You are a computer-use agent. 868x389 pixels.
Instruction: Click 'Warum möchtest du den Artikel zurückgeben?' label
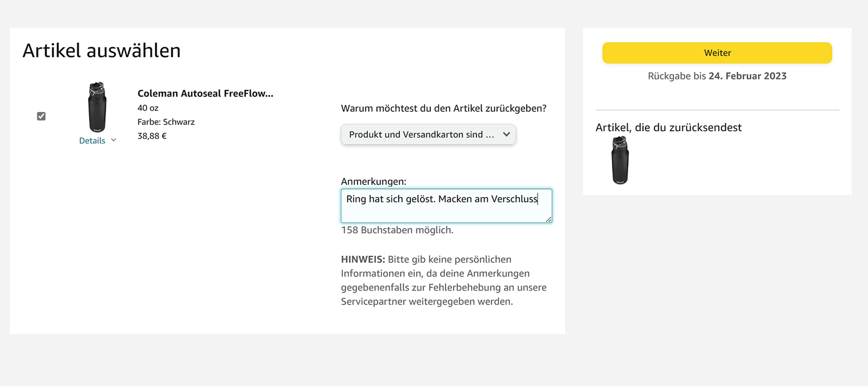tap(444, 109)
